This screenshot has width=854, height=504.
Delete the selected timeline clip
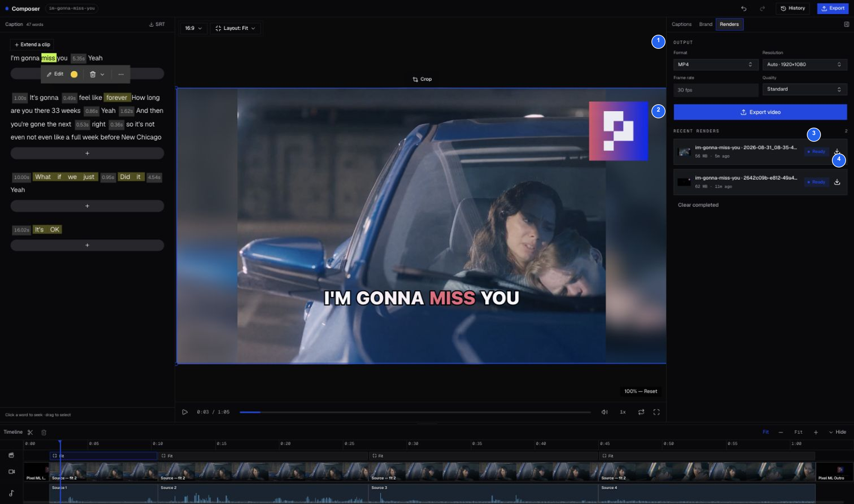point(44,432)
